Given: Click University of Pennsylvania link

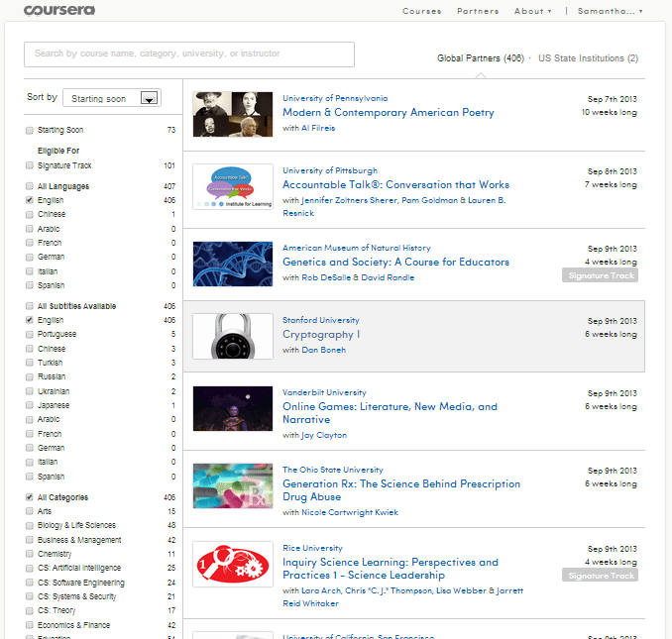Looking at the screenshot, I should [x=335, y=98].
